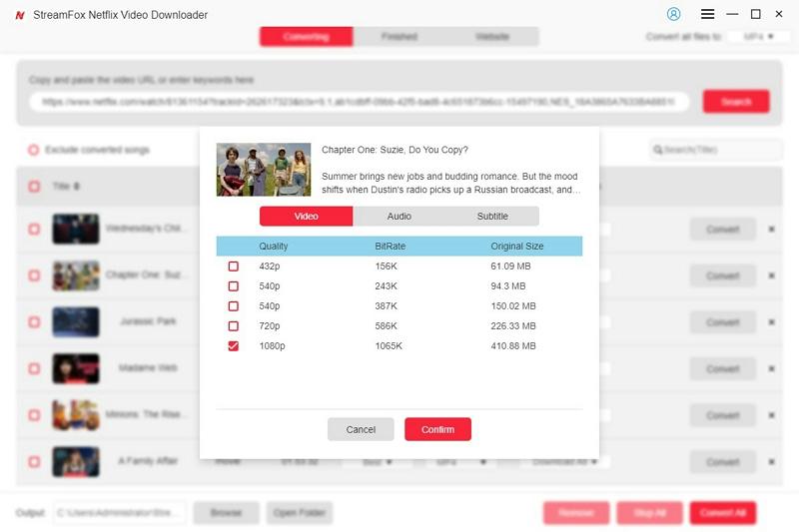This screenshot has width=799, height=532.
Task: Click the Open Folder button
Action: [x=299, y=513]
